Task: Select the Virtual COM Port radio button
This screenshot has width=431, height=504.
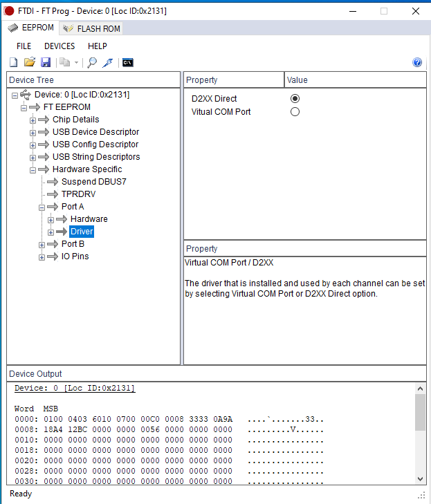Action: pos(295,112)
